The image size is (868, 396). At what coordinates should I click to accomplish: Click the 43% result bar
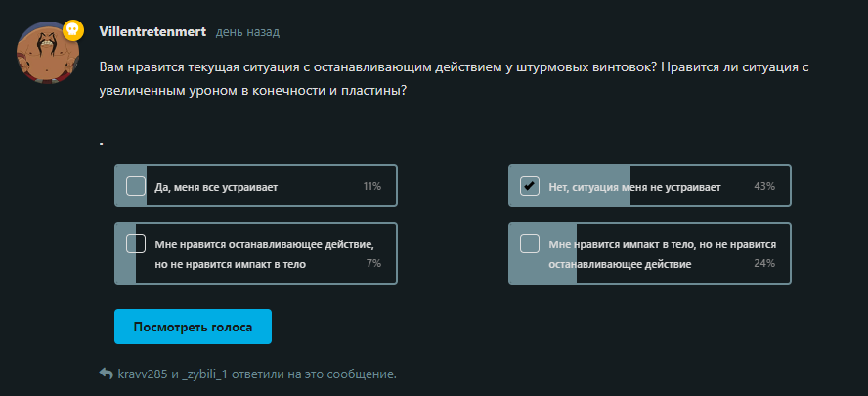650,186
